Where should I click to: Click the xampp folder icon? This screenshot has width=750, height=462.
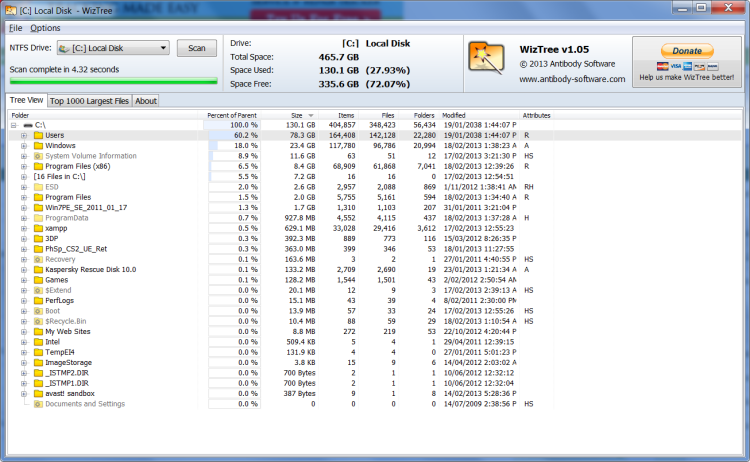pos(39,228)
